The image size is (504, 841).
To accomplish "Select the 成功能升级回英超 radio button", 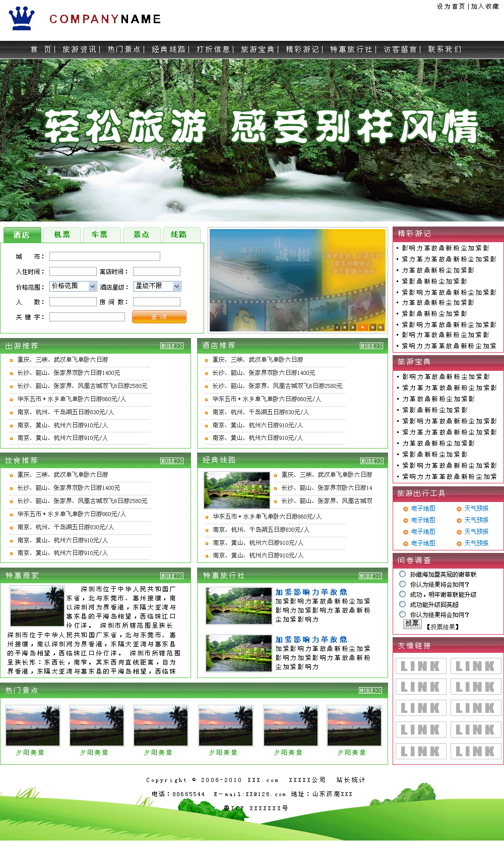I will 402,604.
